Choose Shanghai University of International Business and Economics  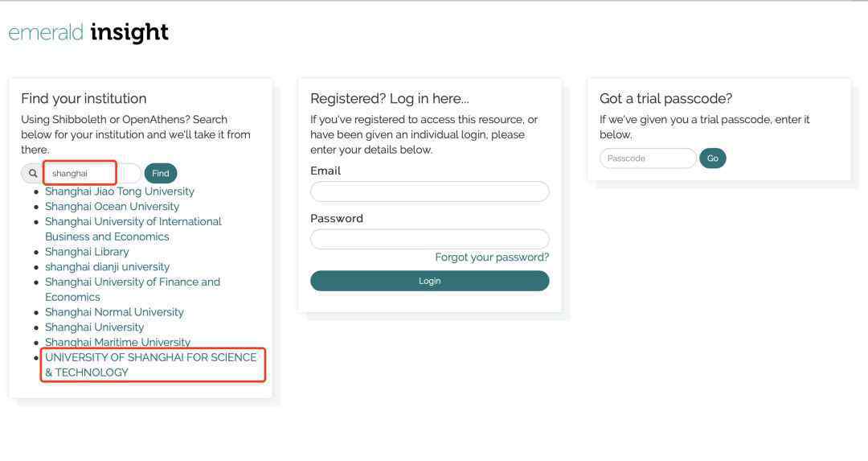click(x=133, y=228)
